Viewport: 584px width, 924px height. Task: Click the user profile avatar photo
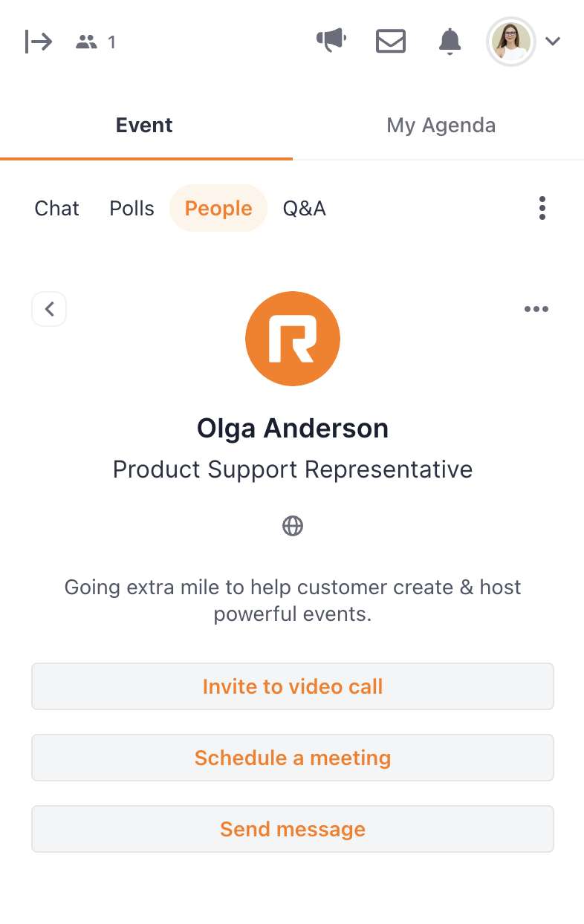[511, 42]
